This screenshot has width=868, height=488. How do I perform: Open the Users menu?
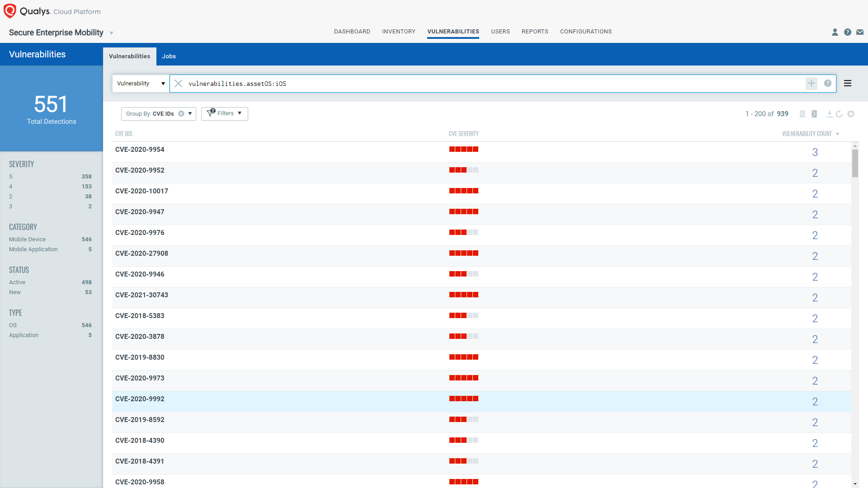click(500, 32)
